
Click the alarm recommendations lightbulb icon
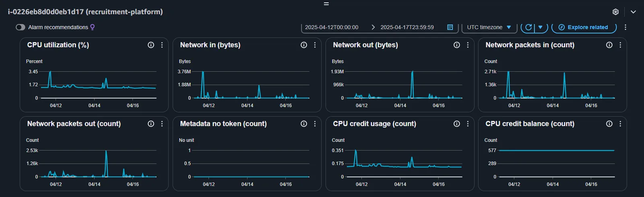(92, 27)
